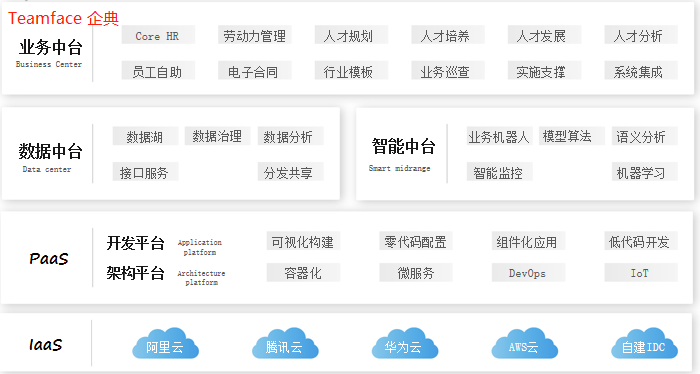Click the 机器学习 box
This screenshot has width=700, height=374.
[x=645, y=172]
